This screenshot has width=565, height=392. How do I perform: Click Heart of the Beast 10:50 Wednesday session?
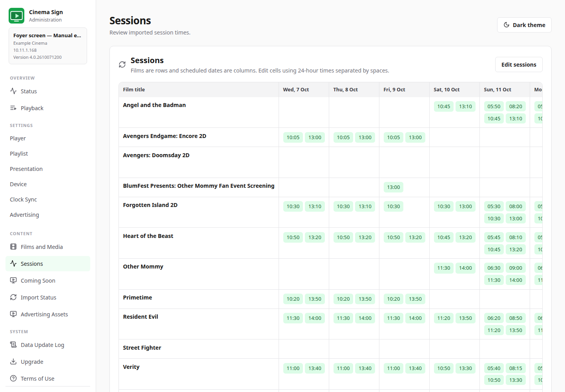[293, 238]
